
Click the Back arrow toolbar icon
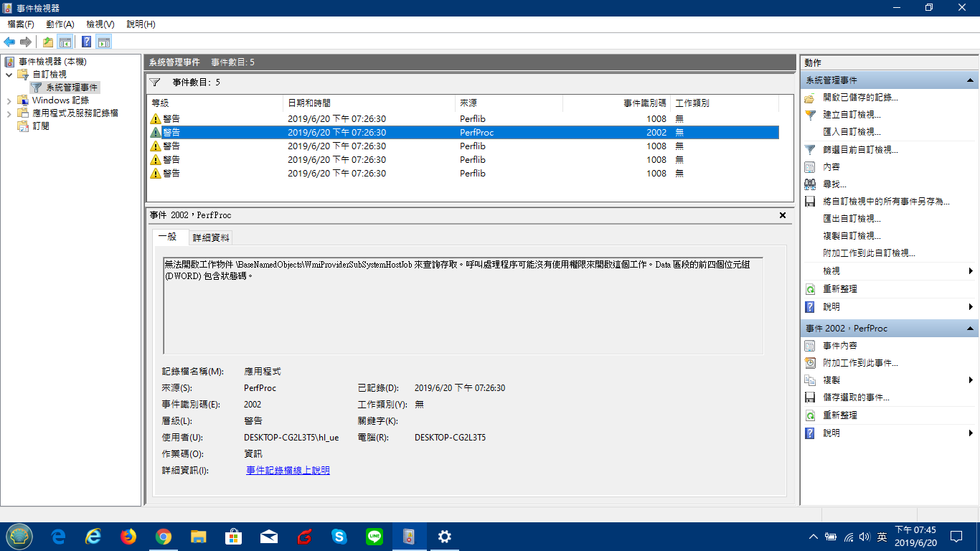point(9,42)
